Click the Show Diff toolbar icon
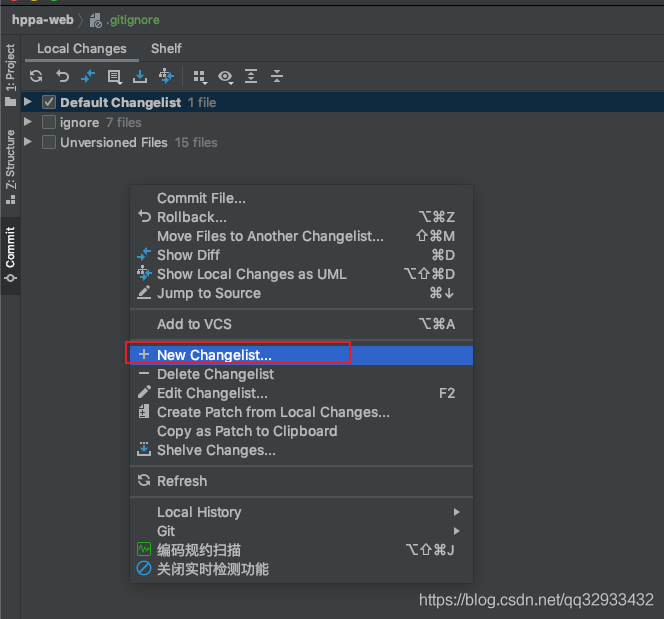 pos(88,76)
